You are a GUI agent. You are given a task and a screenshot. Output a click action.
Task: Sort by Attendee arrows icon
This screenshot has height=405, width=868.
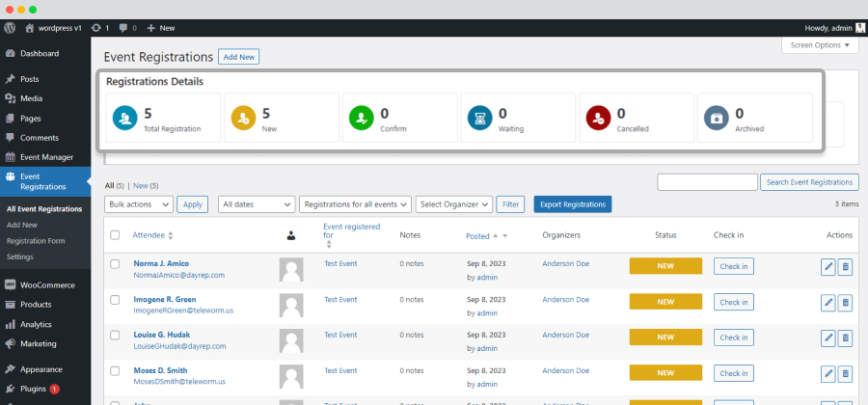(171, 235)
